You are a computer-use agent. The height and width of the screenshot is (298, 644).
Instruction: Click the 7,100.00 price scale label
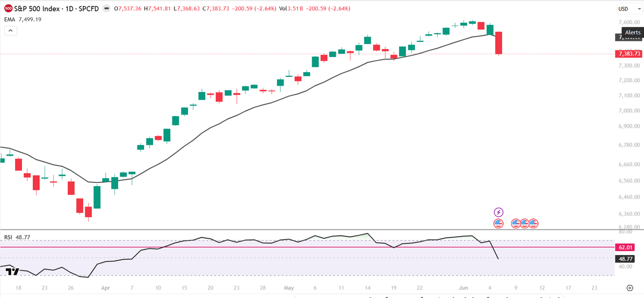coord(628,96)
